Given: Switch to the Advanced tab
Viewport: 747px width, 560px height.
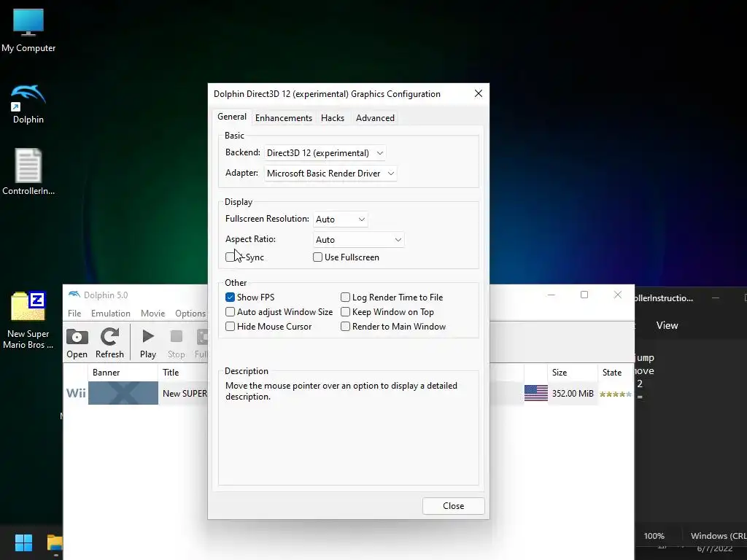Looking at the screenshot, I should [375, 118].
